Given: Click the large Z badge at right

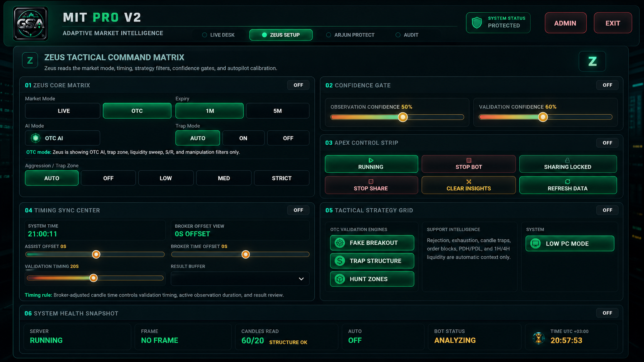Looking at the screenshot, I should click(x=592, y=61).
